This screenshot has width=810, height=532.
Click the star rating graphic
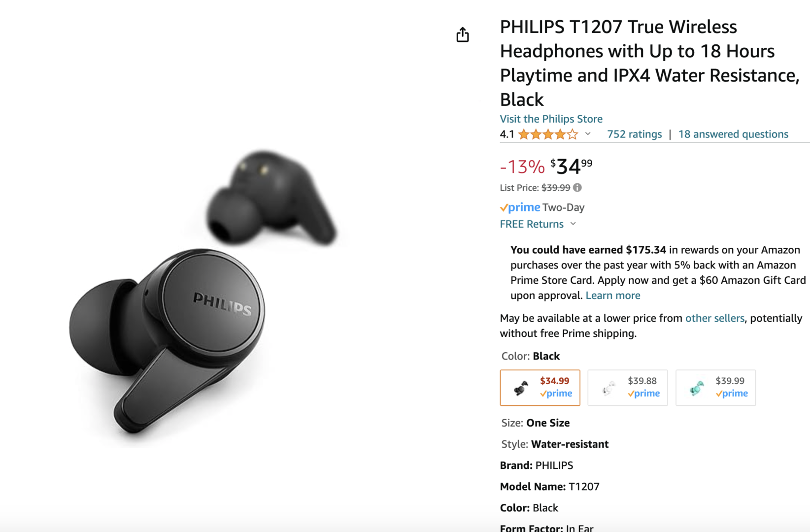pyautogui.click(x=548, y=134)
